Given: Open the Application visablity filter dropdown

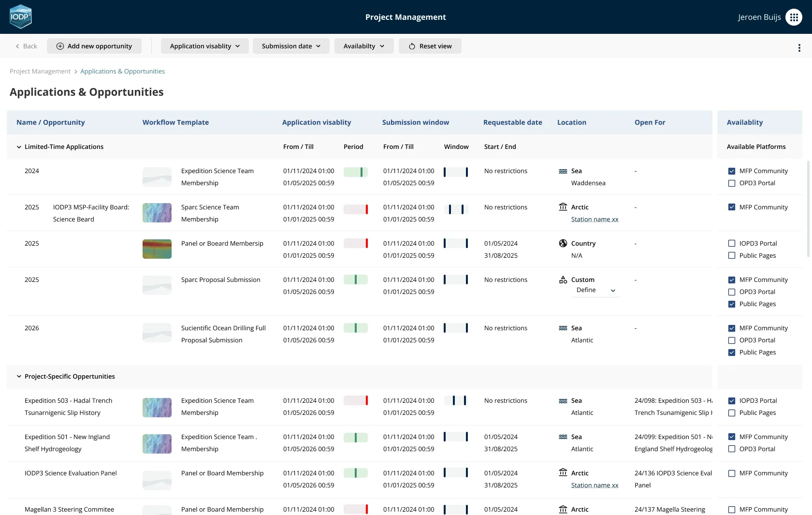Looking at the screenshot, I should point(204,46).
